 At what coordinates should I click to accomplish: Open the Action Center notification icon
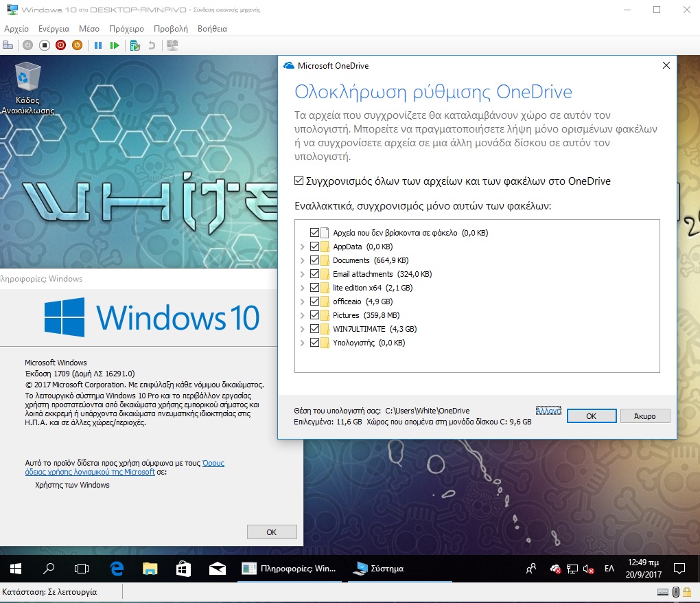(x=679, y=569)
